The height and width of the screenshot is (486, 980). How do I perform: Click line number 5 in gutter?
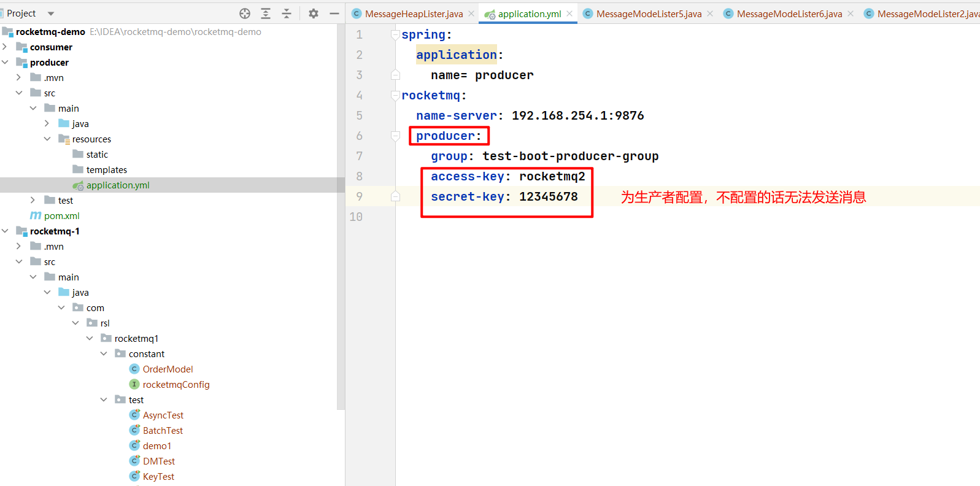pyautogui.click(x=359, y=115)
